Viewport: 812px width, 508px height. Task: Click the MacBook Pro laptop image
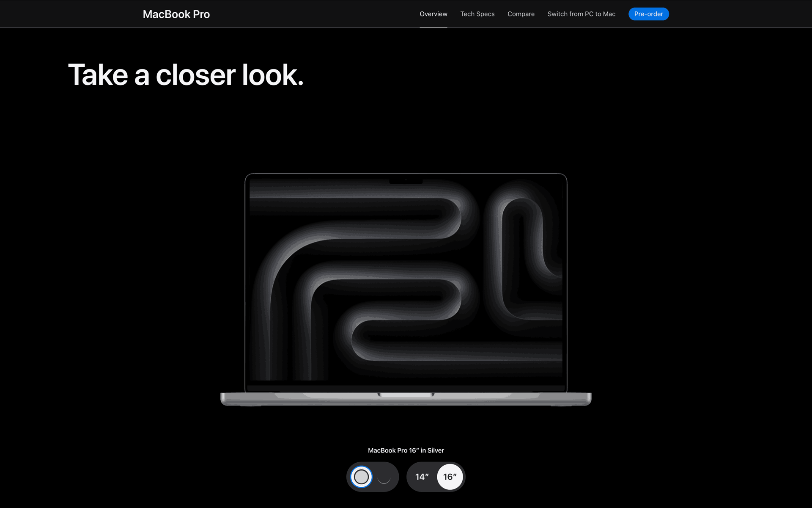pos(406,290)
